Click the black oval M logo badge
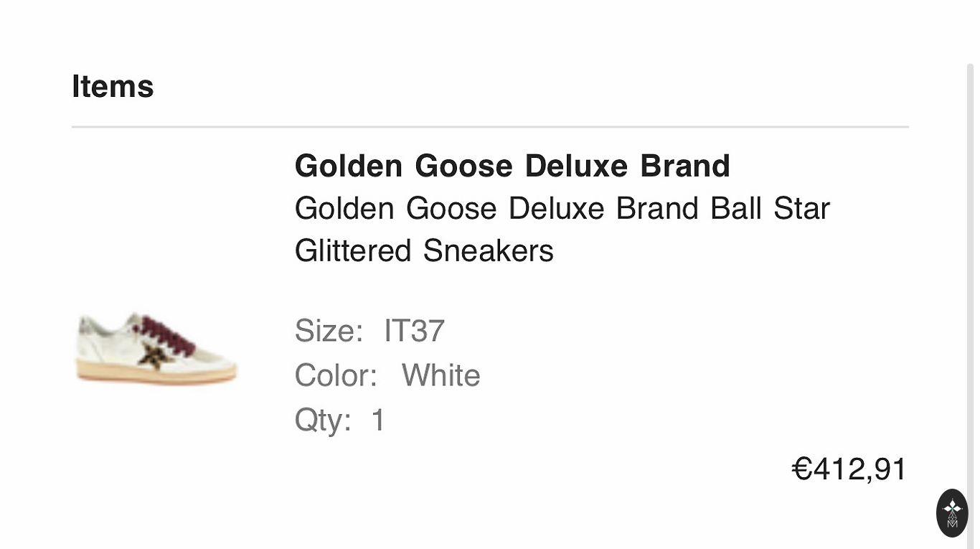The image size is (980, 549). coord(952,513)
